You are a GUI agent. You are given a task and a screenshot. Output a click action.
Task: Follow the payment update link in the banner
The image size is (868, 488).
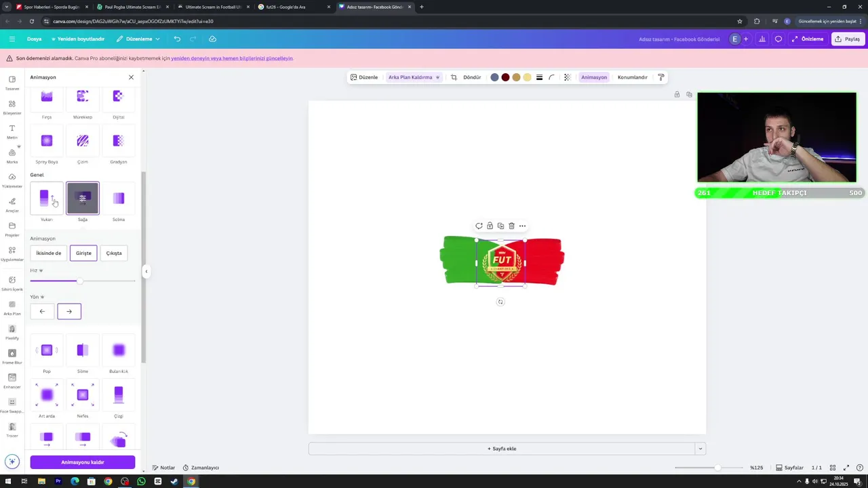click(x=232, y=58)
